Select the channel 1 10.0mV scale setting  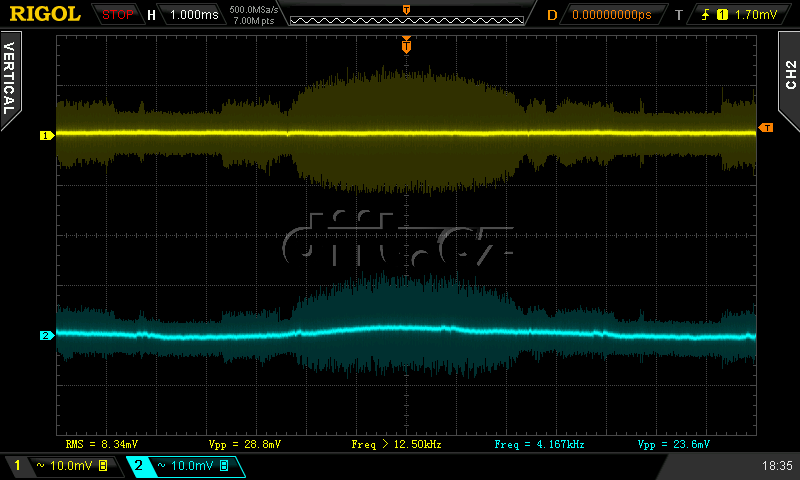(x=66, y=466)
